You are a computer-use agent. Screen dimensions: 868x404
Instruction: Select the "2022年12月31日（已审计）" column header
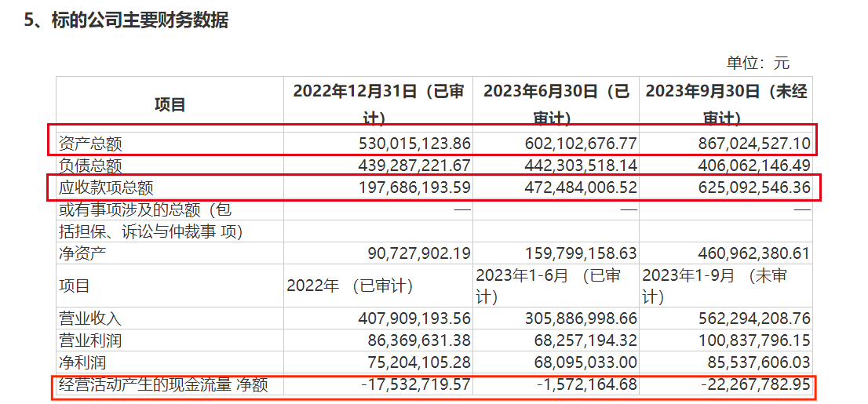pos(378,104)
